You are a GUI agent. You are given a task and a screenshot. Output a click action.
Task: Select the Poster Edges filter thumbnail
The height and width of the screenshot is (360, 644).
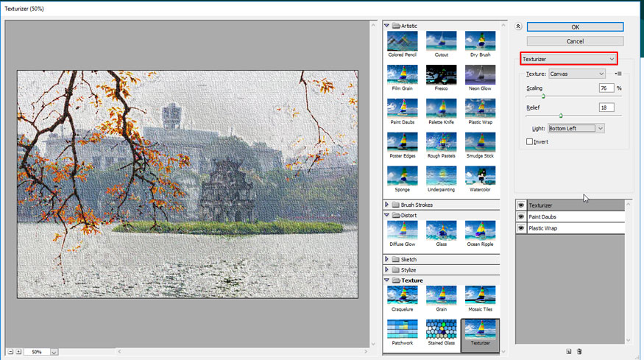[x=402, y=142]
